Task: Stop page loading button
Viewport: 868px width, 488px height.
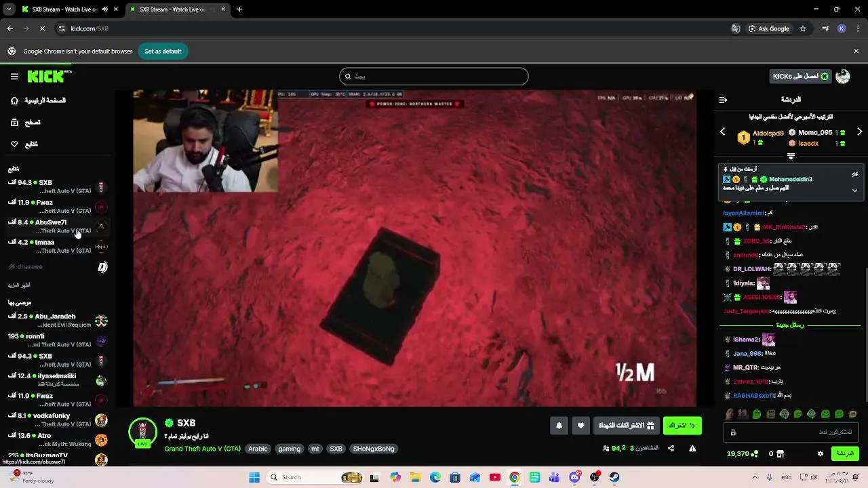Action: click(x=42, y=28)
